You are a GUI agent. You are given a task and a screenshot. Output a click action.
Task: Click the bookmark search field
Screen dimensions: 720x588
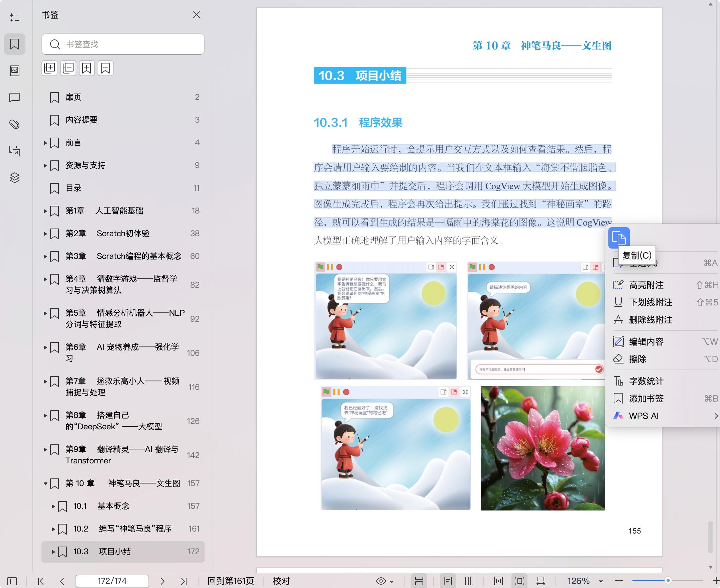(123, 44)
